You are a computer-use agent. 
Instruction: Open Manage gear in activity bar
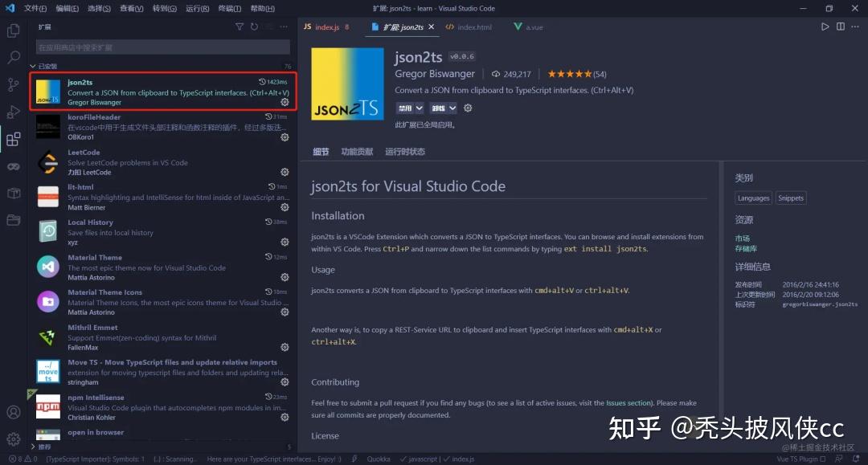point(14,439)
